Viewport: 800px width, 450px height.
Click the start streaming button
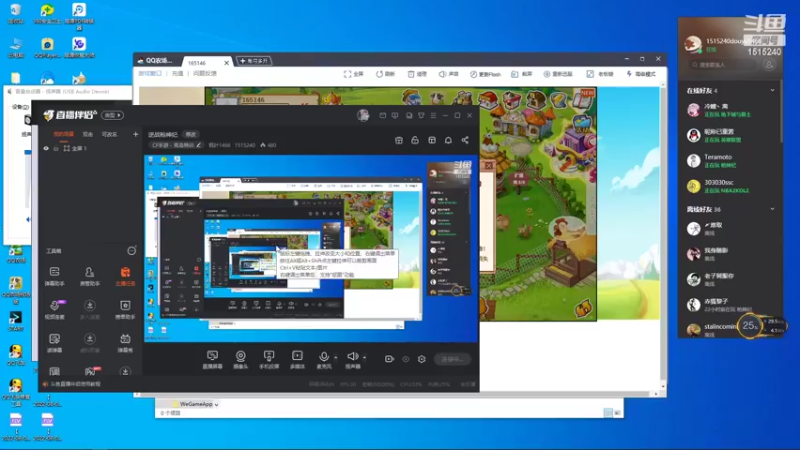click(452, 359)
